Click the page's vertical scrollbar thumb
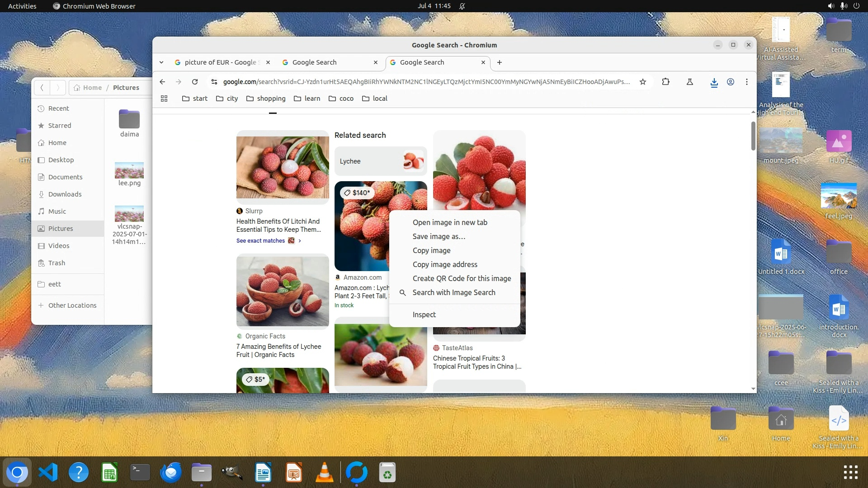 pos(753,136)
